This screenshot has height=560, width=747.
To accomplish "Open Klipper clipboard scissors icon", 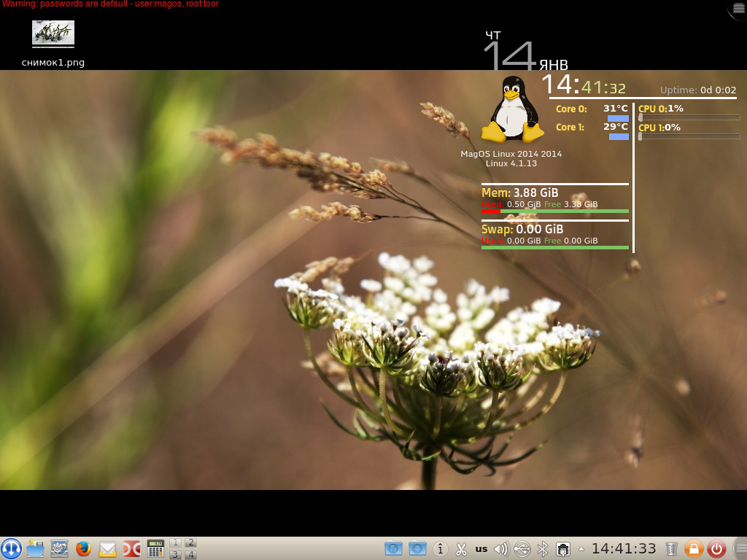I will pos(461,549).
